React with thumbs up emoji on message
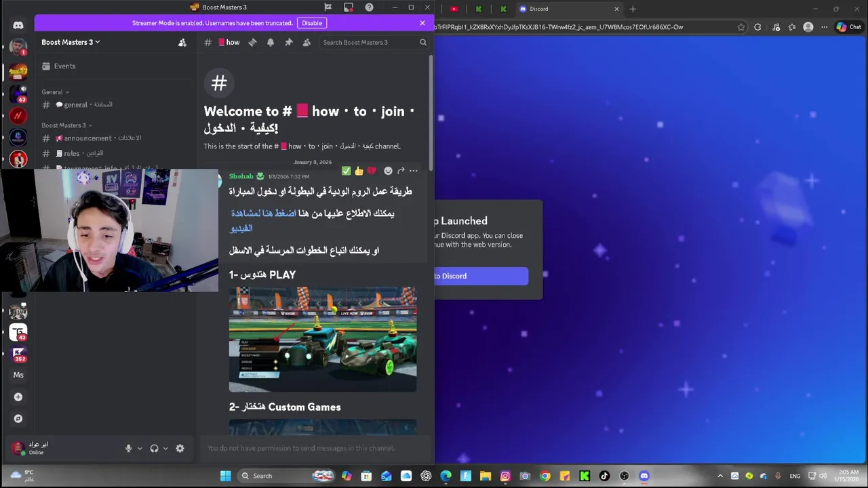 (x=359, y=171)
